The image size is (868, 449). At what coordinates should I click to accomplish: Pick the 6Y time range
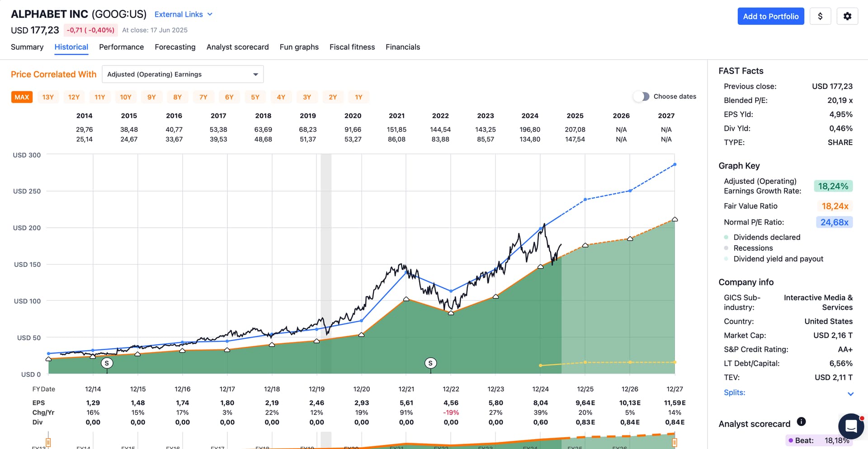pos(229,97)
